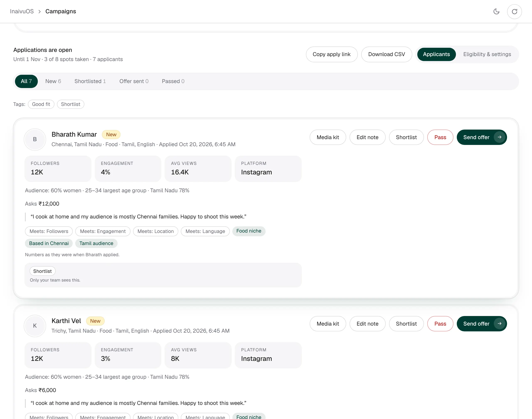Screen dimensions: 532x419
Task: Click 'Until 1 Nov · 3 of 8 spots taken'
Action: click(x=51, y=59)
